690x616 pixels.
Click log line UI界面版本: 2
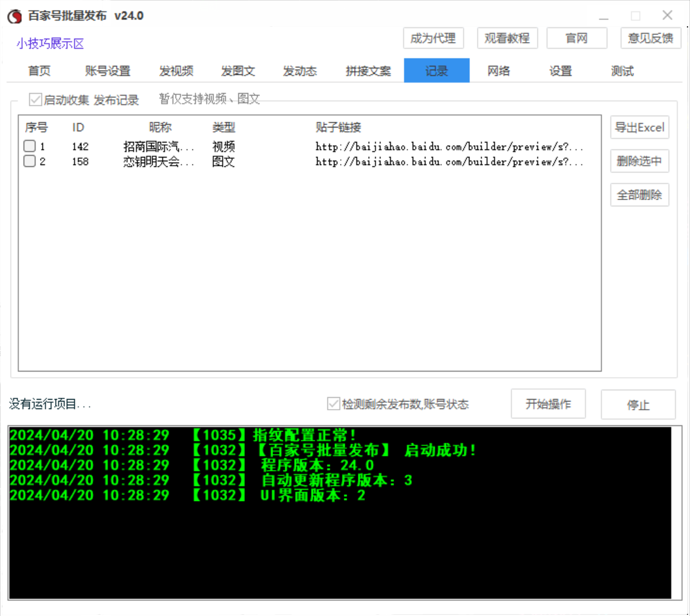click(x=187, y=495)
